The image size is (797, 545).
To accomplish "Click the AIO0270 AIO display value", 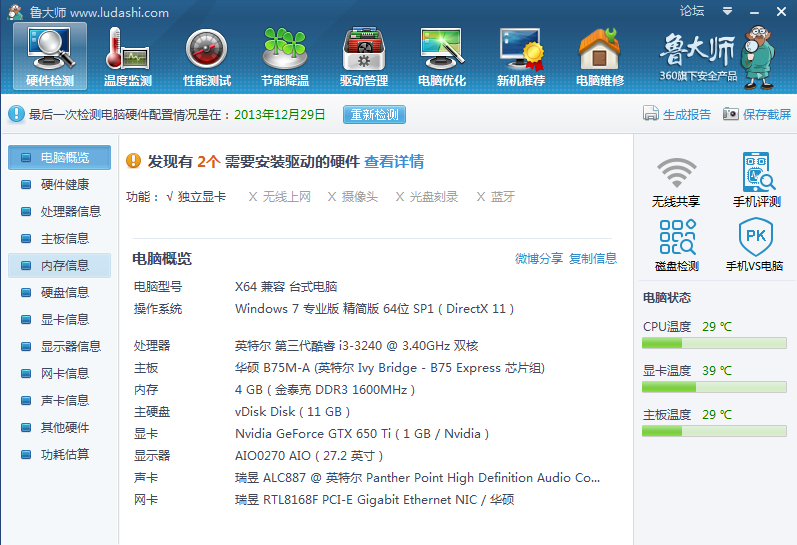I will (x=309, y=455).
